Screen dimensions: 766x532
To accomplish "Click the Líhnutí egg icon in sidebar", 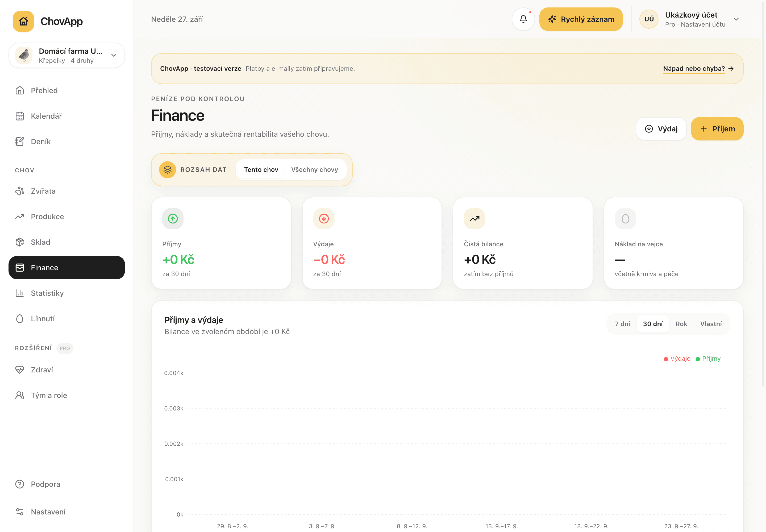I will point(20,319).
